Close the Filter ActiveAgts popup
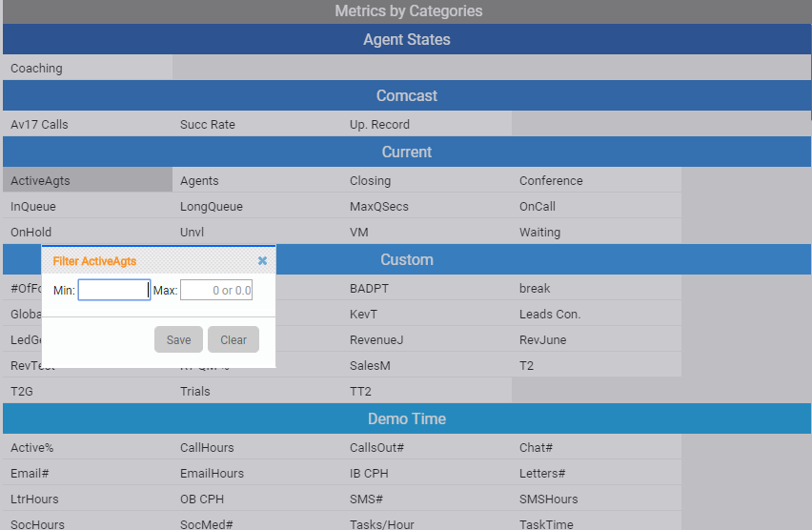Screen dimensions: 812x530 262,261
